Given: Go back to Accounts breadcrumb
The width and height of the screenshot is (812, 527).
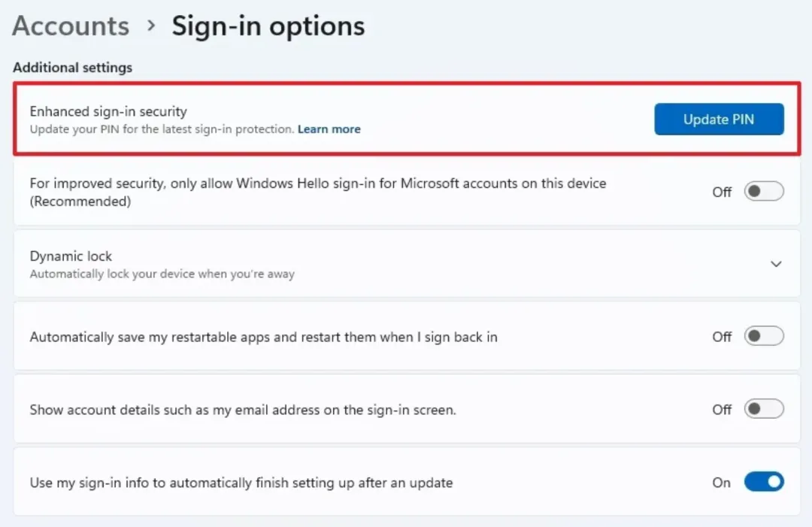Looking at the screenshot, I should click(x=71, y=26).
